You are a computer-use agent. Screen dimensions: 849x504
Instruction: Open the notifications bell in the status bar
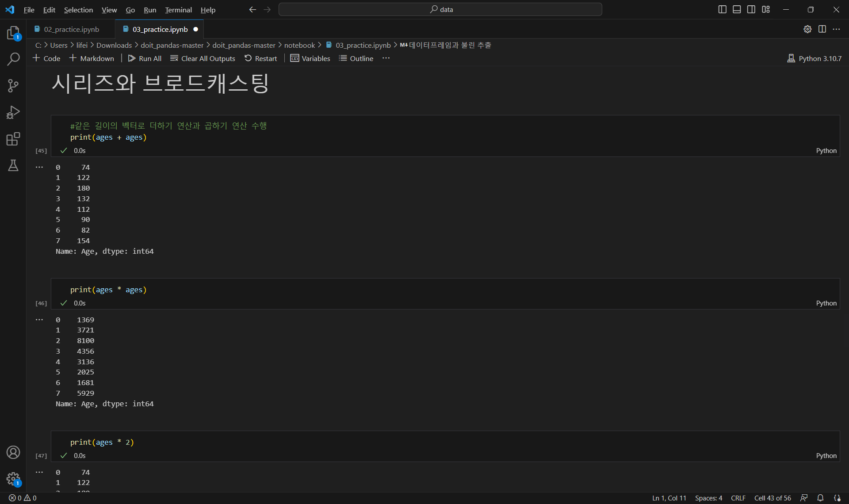coord(820,498)
